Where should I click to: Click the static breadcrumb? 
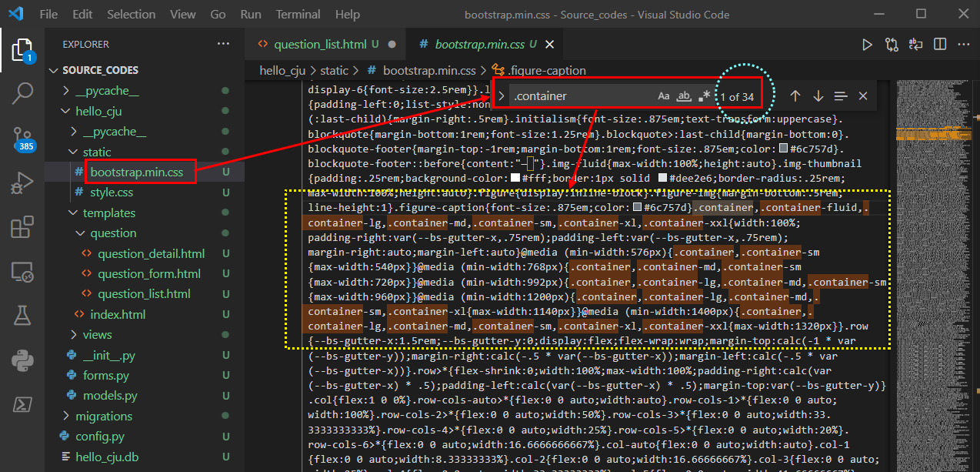(335, 70)
